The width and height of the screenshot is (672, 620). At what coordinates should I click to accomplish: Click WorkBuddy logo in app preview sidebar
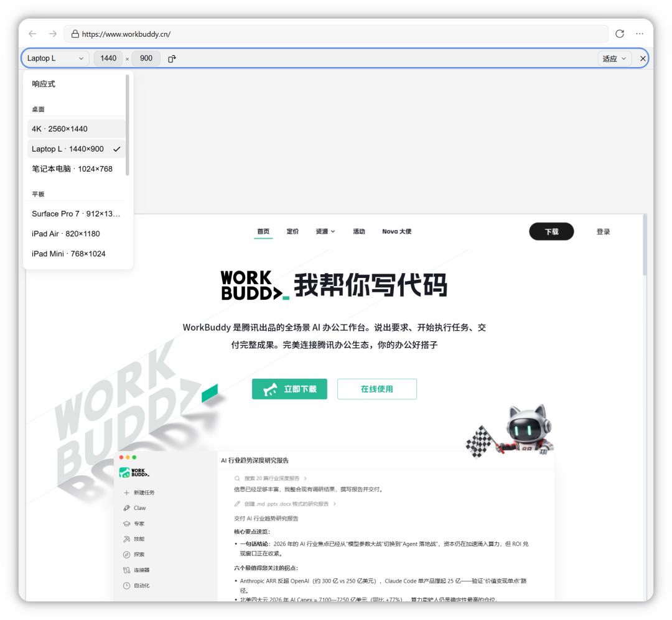tap(134, 473)
